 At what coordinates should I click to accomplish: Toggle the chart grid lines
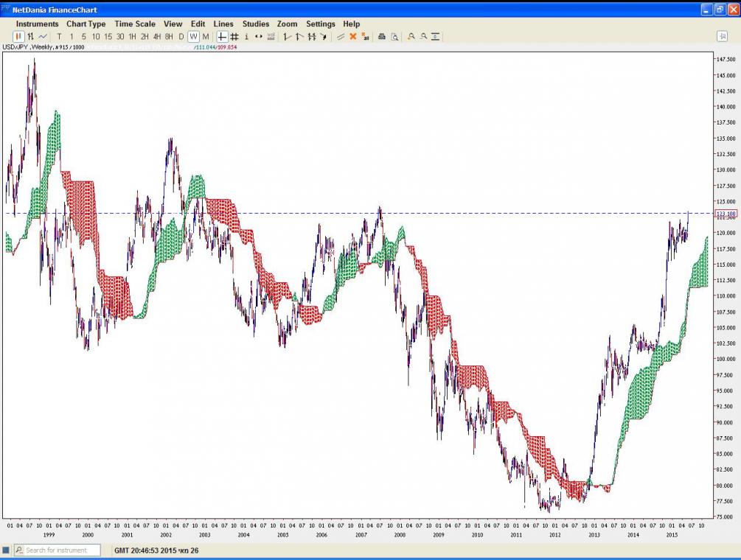pos(234,36)
